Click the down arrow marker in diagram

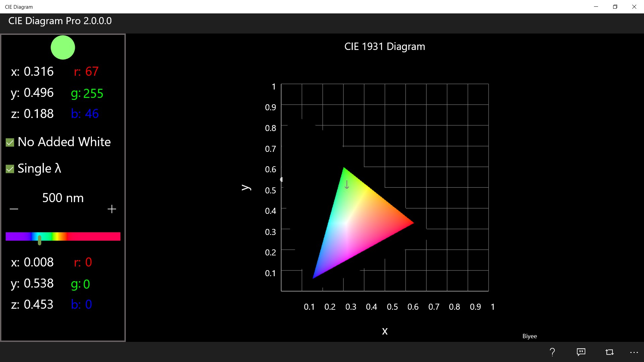tap(347, 185)
